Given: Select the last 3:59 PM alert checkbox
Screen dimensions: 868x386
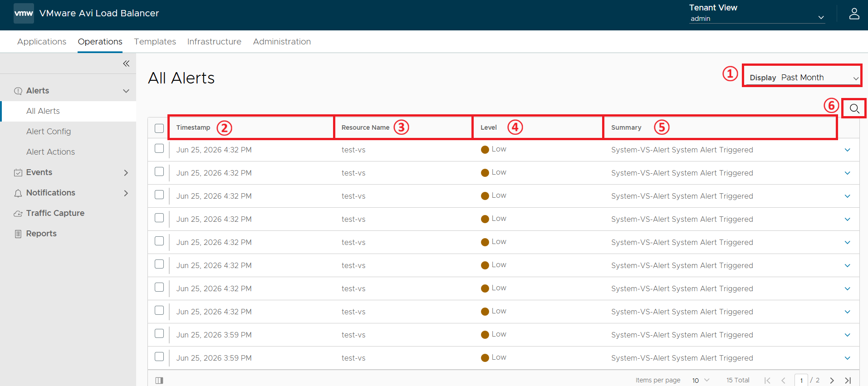Looking at the screenshot, I should tap(159, 357).
